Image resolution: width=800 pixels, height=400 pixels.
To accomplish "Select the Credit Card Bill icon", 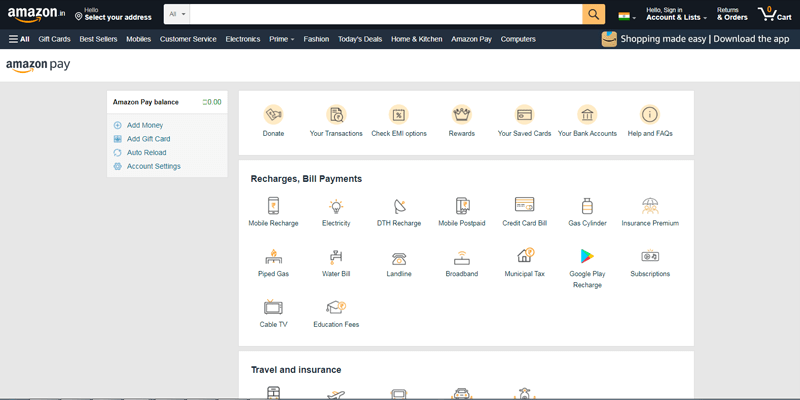I will (524, 205).
